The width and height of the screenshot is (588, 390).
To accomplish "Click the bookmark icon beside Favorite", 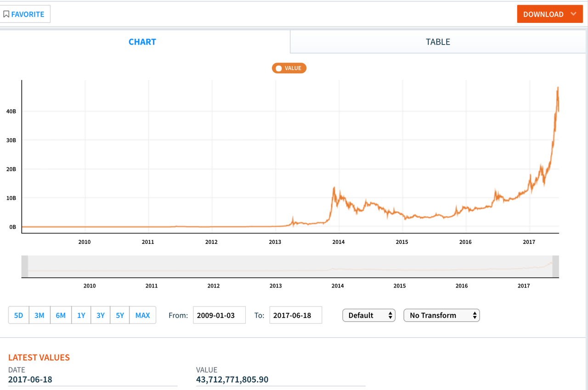I will (x=6, y=14).
